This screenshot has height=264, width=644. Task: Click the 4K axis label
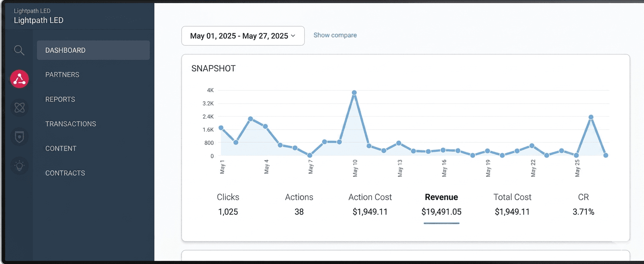coord(210,90)
